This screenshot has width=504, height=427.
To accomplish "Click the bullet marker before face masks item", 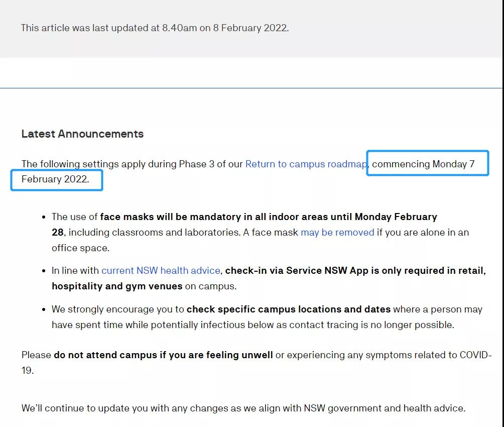I will click(x=44, y=217).
